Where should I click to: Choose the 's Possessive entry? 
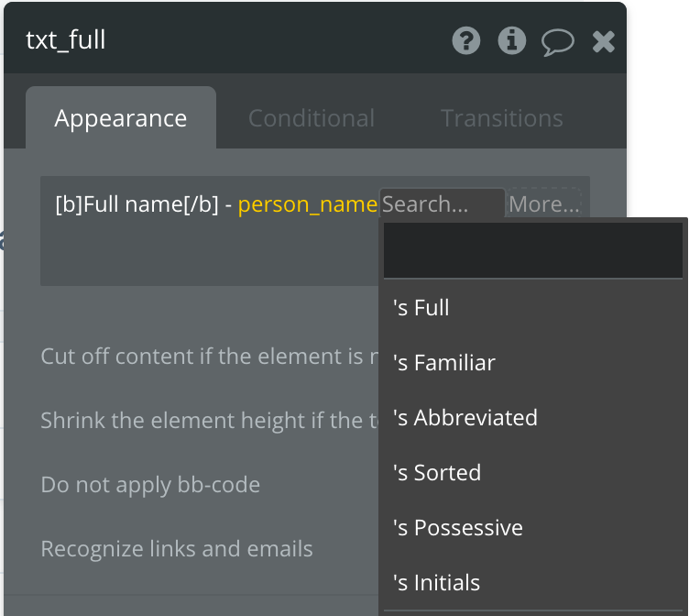458,528
